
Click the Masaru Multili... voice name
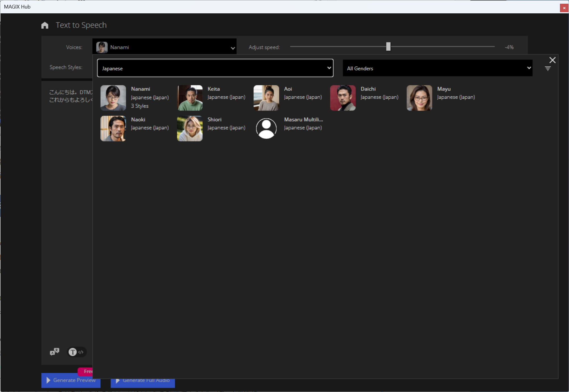[303, 119]
